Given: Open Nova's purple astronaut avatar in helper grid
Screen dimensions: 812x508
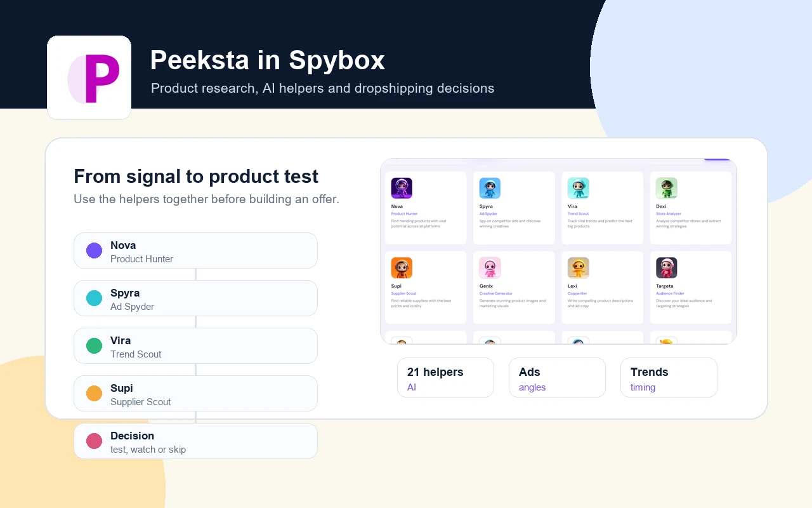Looking at the screenshot, I should click(x=402, y=188).
